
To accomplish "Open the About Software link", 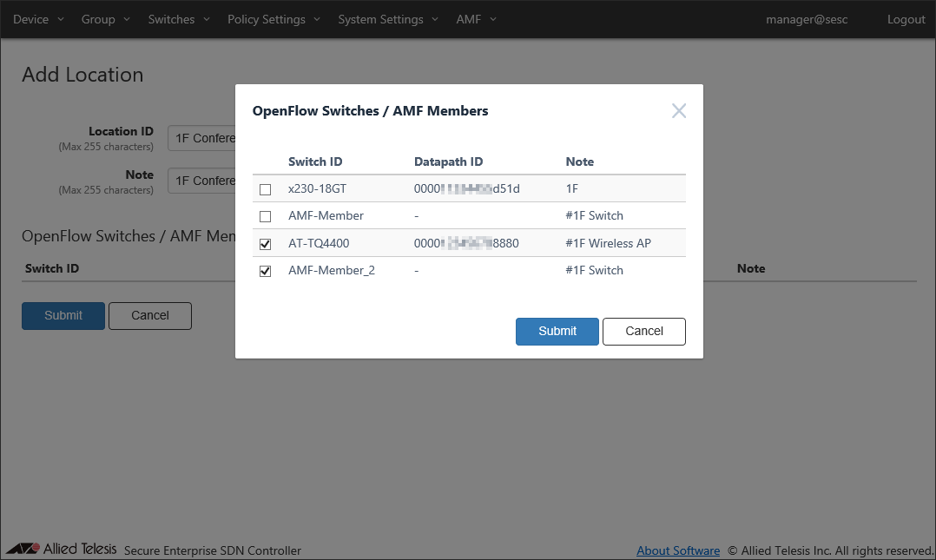I will [x=677, y=550].
